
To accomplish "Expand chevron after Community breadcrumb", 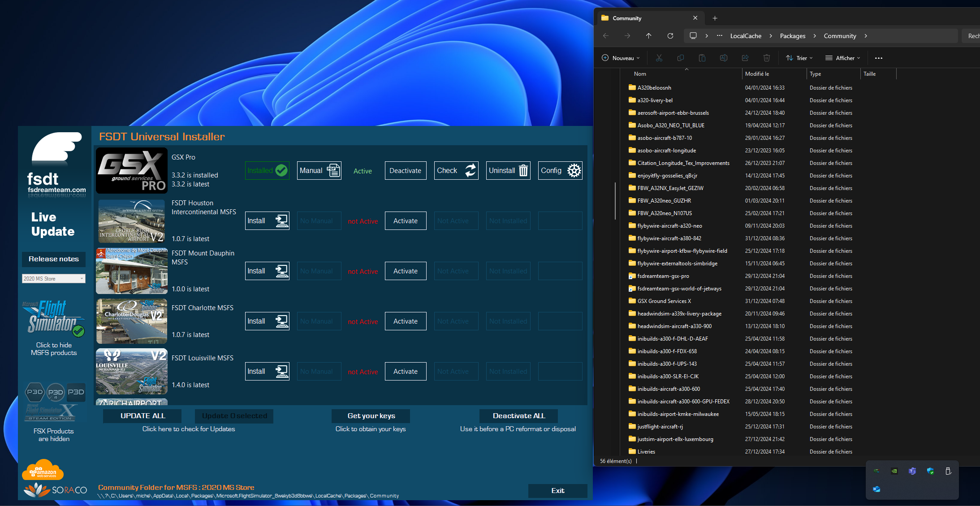I will [x=866, y=36].
